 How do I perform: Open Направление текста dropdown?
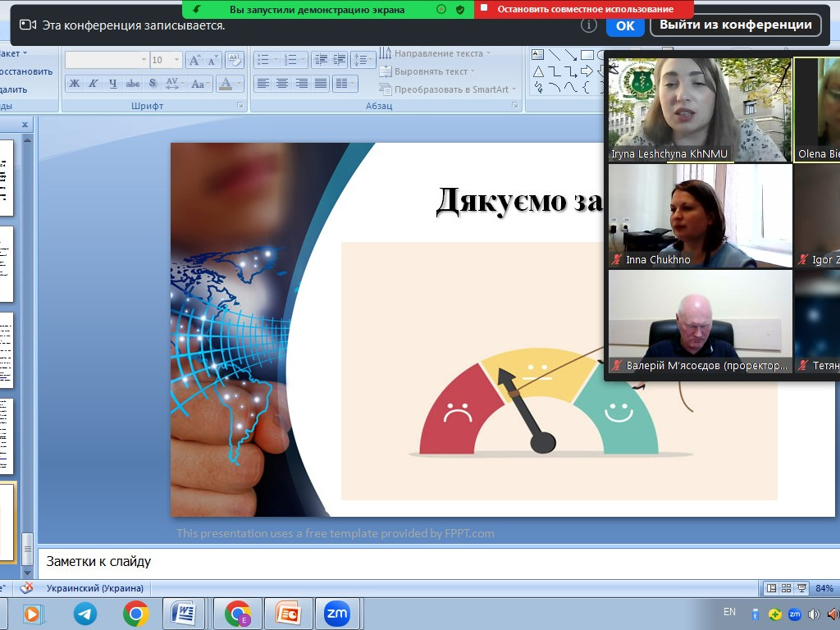click(x=435, y=53)
